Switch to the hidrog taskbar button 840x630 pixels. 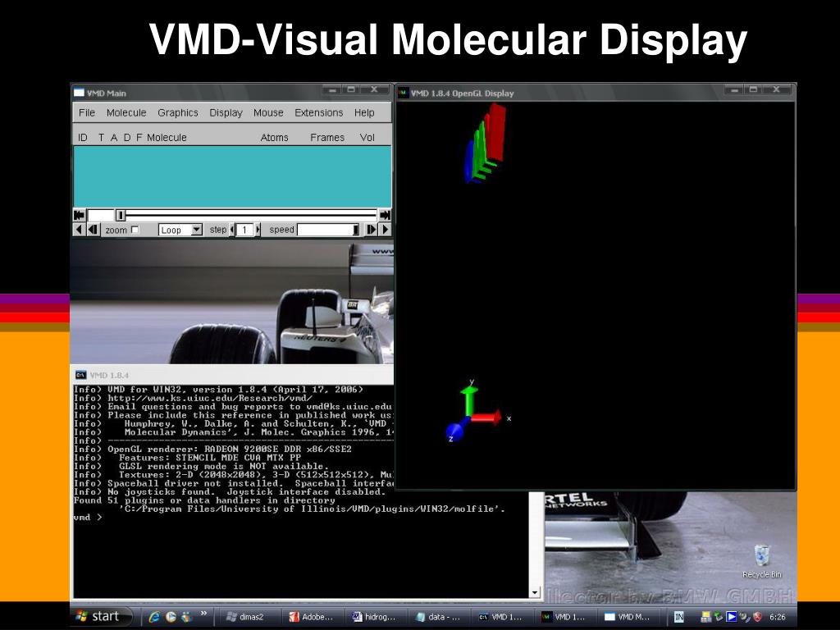(x=374, y=617)
